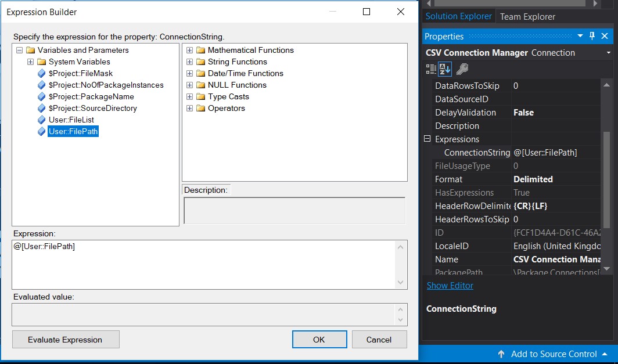Image resolution: width=618 pixels, height=364 pixels.
Task: Expand the System Variables node
Action: pos(30,62)
